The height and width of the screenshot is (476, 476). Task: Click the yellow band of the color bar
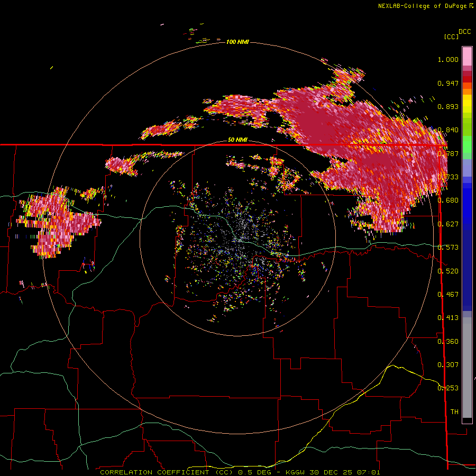[467, 104]
